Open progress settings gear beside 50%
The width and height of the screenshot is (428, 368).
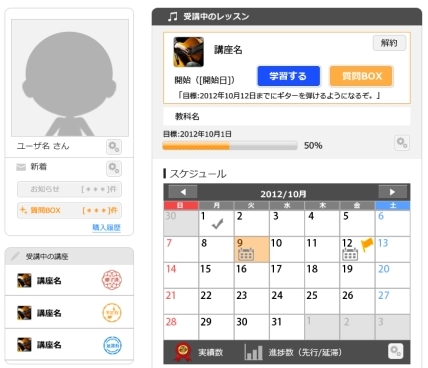(x=402, y=143)
